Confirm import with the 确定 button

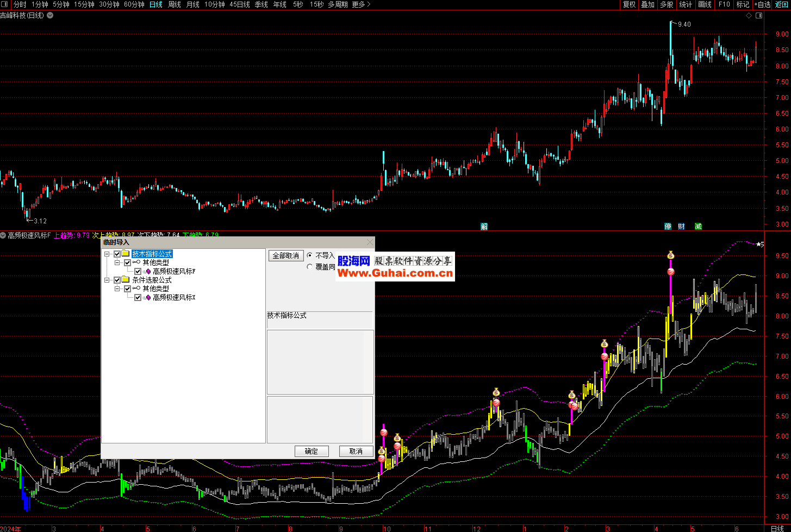(x=312, y=451)
